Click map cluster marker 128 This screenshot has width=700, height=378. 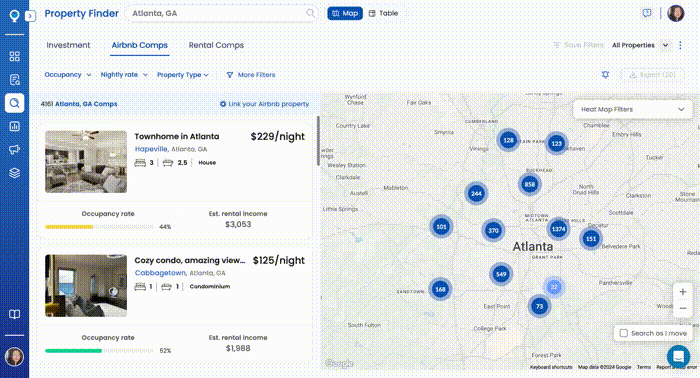click(x=508, y=140)
